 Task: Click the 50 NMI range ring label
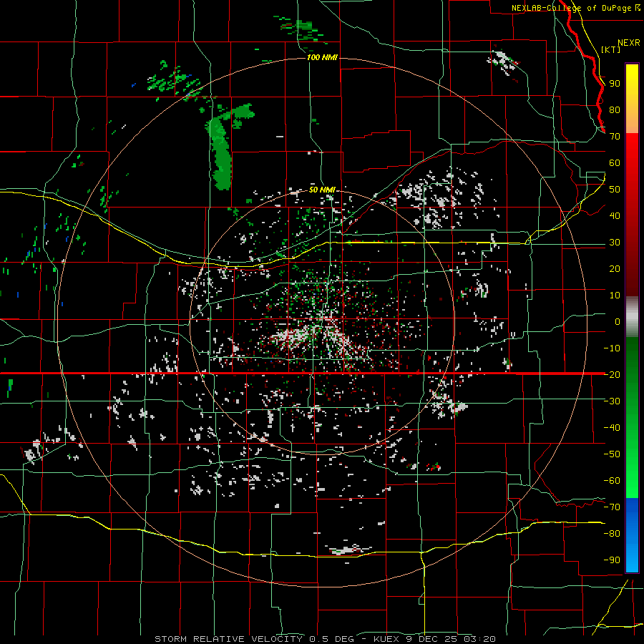tap(322, 190)
